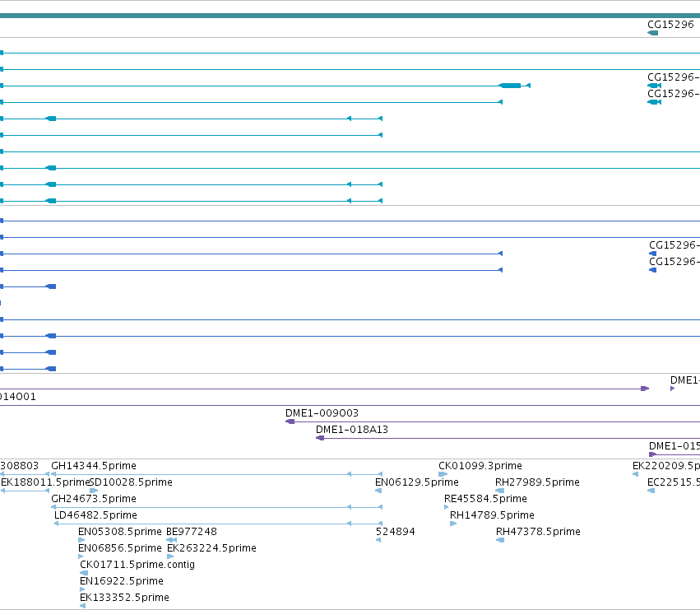Click the 524894 EST arrow

coord(378,540)
